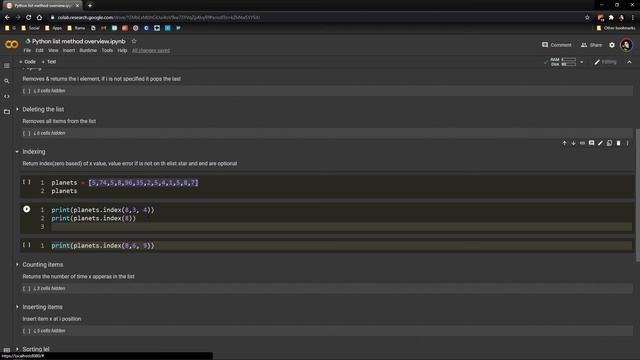
Task: Add a new Code cell
Action: [x=27, y=62]
